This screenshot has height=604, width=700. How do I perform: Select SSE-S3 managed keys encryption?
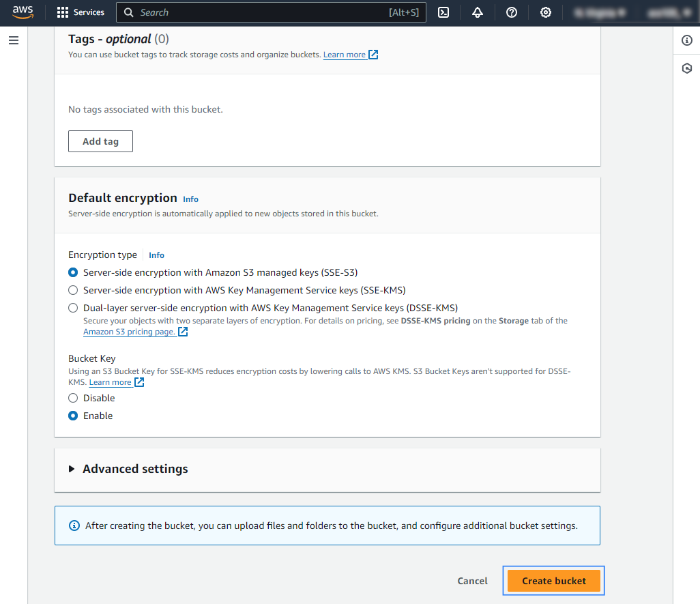point(73,272)
